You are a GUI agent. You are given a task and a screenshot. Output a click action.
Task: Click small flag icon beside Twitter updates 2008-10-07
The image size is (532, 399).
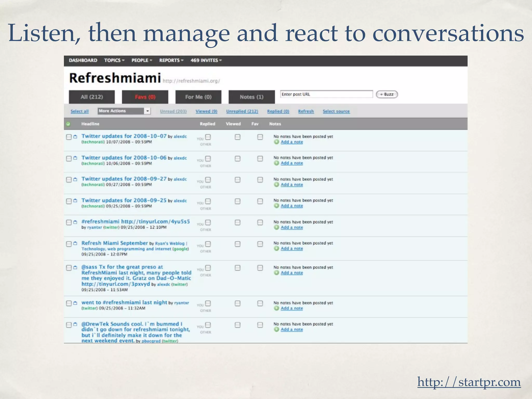(75, 137)
